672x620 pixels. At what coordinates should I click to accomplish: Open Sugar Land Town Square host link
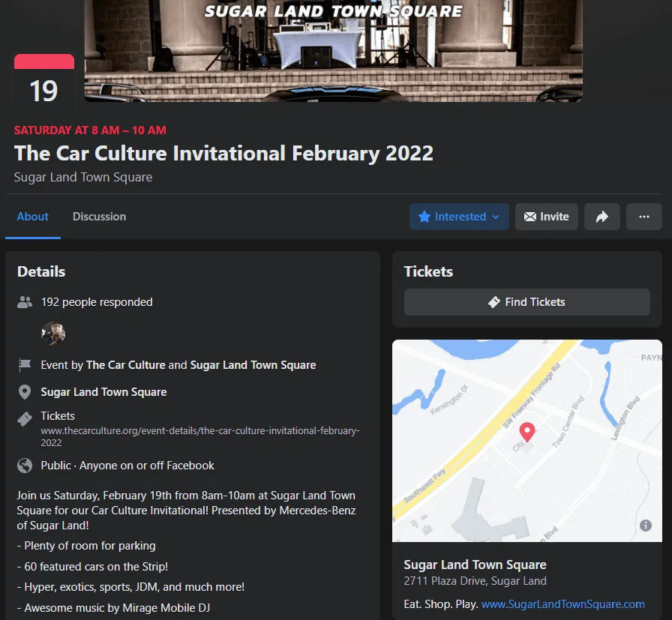click(x=253, y=365)
